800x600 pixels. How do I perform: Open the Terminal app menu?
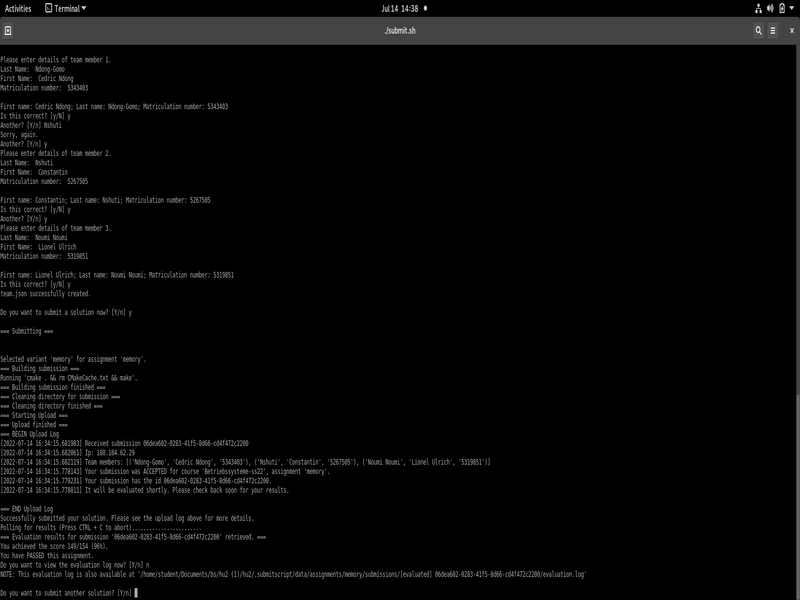(65, 8)
